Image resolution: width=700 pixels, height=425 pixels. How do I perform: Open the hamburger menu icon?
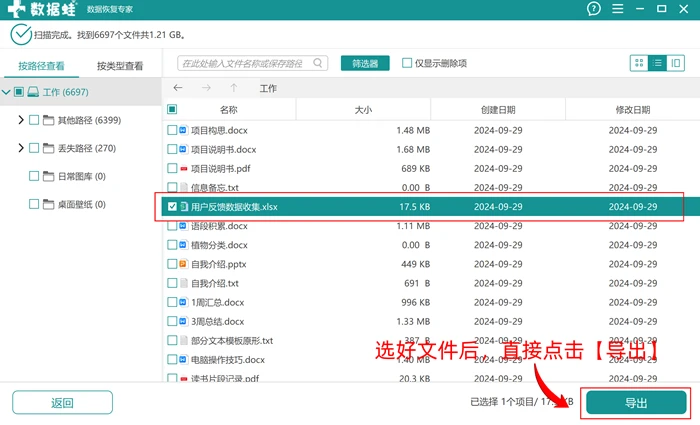[x=617, y=9]
